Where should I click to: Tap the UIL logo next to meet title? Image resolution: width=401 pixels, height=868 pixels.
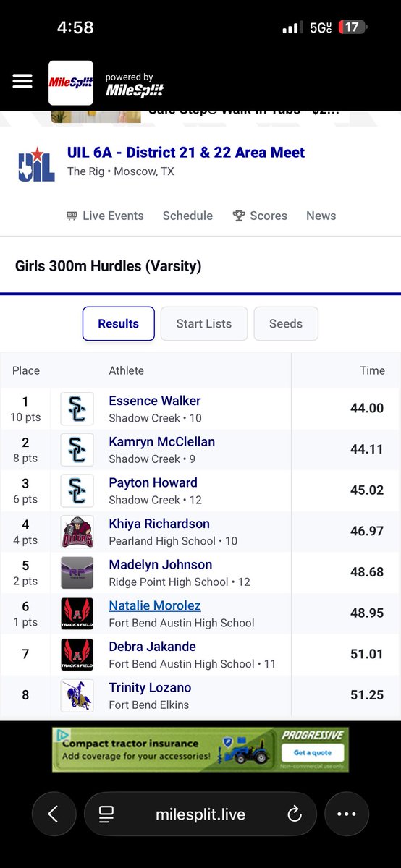36,163
